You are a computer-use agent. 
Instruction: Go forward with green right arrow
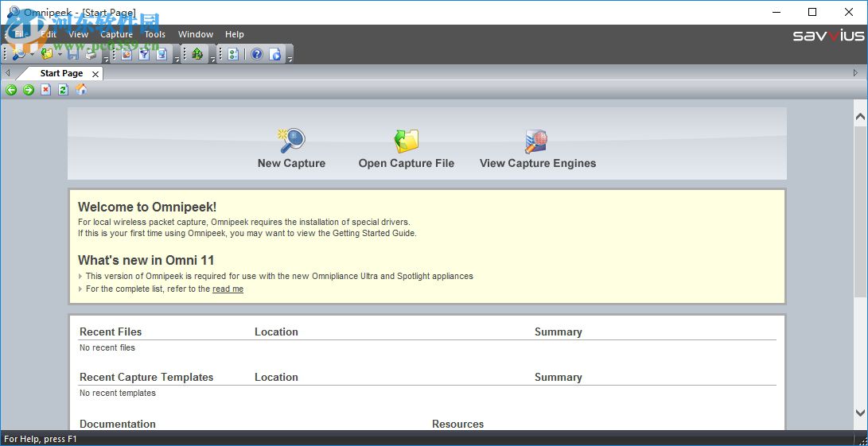(29, 90)
